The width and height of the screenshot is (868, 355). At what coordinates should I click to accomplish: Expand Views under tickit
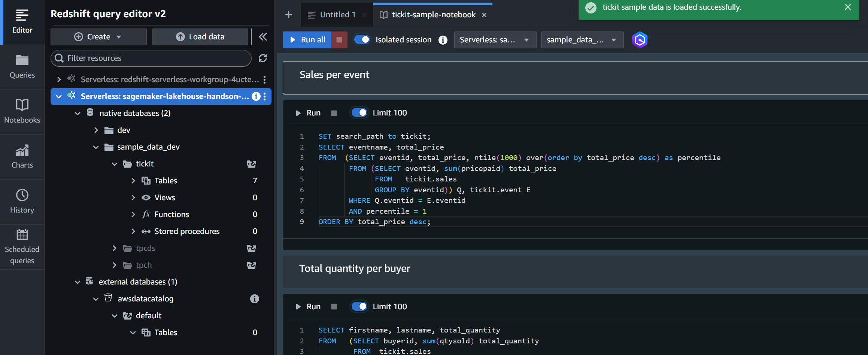[x=133, y=198]
